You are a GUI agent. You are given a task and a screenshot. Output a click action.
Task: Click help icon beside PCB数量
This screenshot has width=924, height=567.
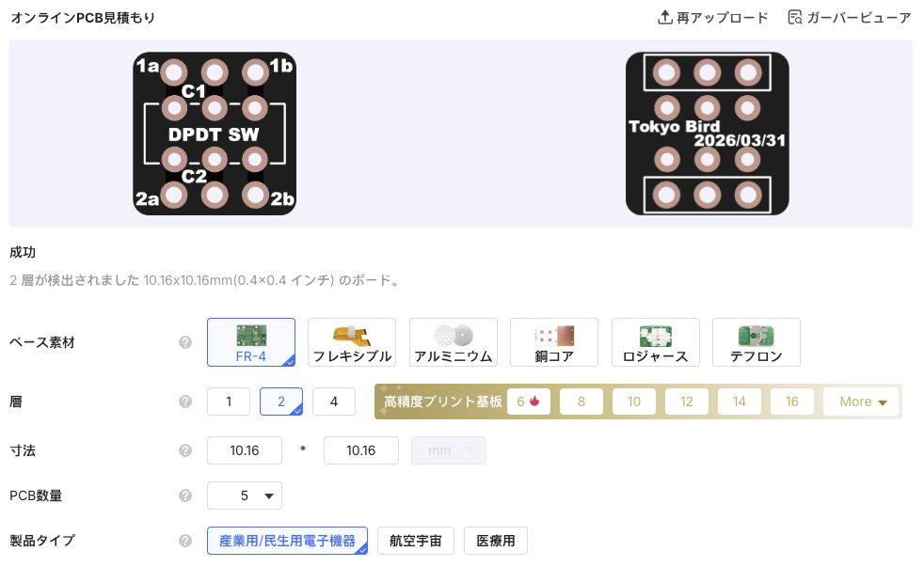point(185,496)
